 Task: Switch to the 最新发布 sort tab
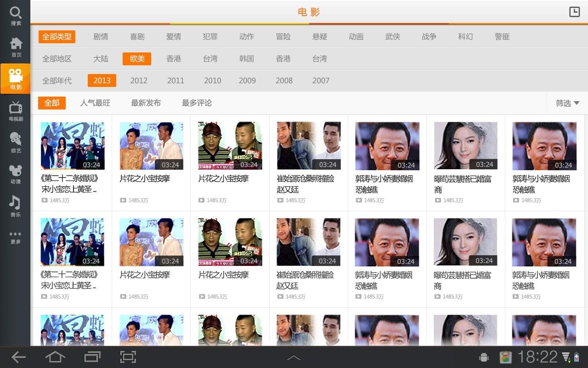coord(146,103)
